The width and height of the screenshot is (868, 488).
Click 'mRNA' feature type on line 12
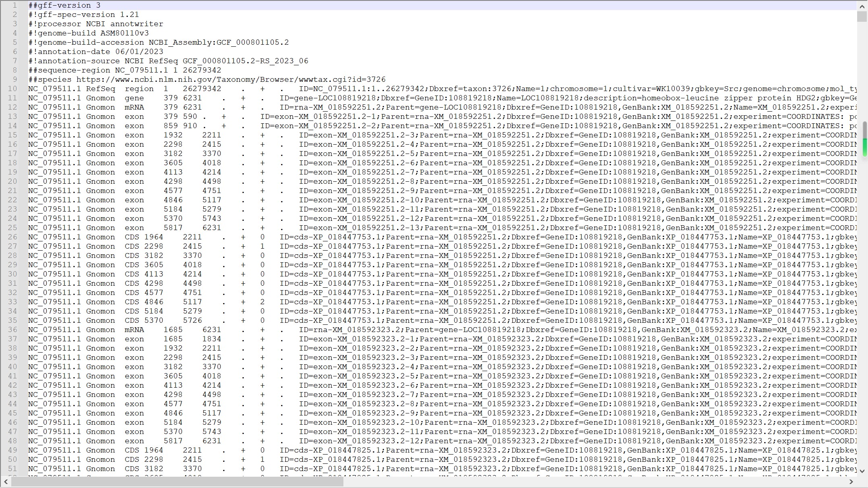134,107
